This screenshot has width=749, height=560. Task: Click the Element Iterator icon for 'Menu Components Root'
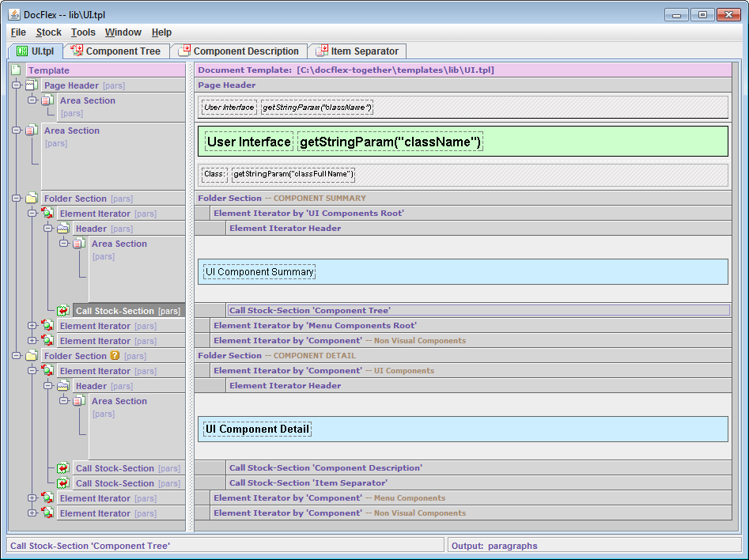coord(47,326)
